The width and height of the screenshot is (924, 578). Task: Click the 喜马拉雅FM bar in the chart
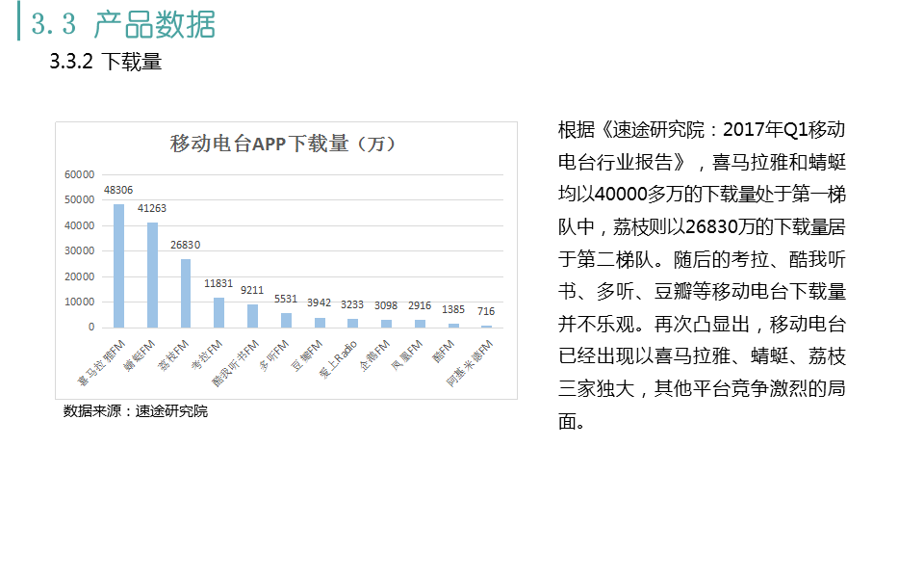pyautogui.click(x=118, y=266)
